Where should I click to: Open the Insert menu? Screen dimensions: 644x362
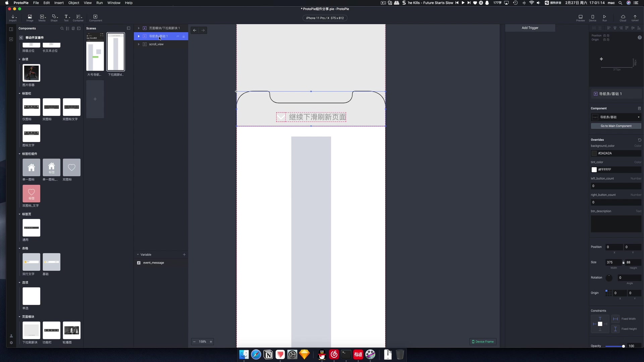pyautogui.click(x=59, y=3)
